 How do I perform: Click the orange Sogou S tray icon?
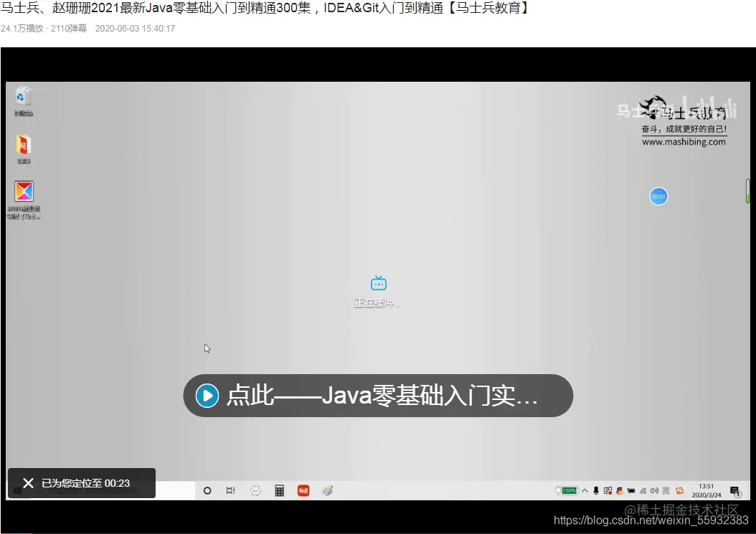(679, 490)
